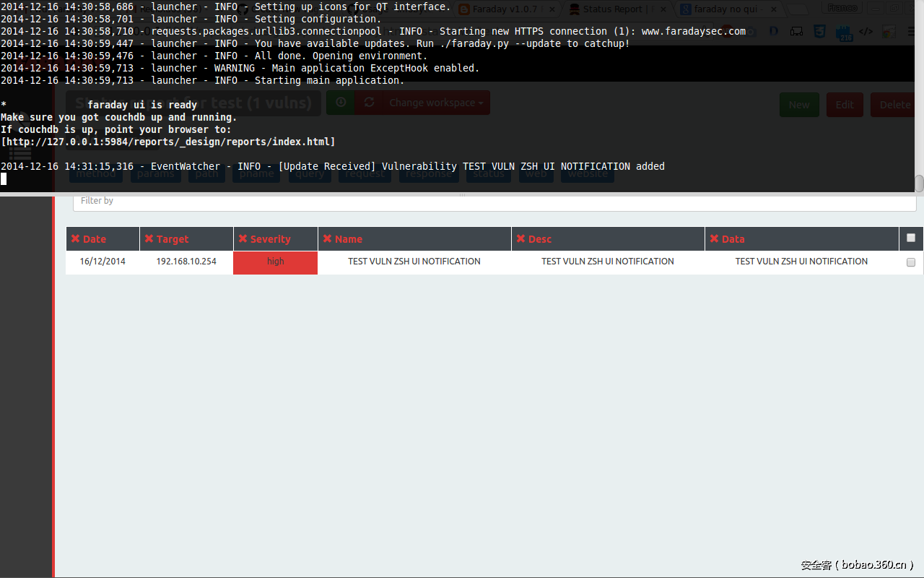This screenshot has width=924, height=578.
Task: Click the CSS3 extension icon in browser toolbar
Action: 820,32
